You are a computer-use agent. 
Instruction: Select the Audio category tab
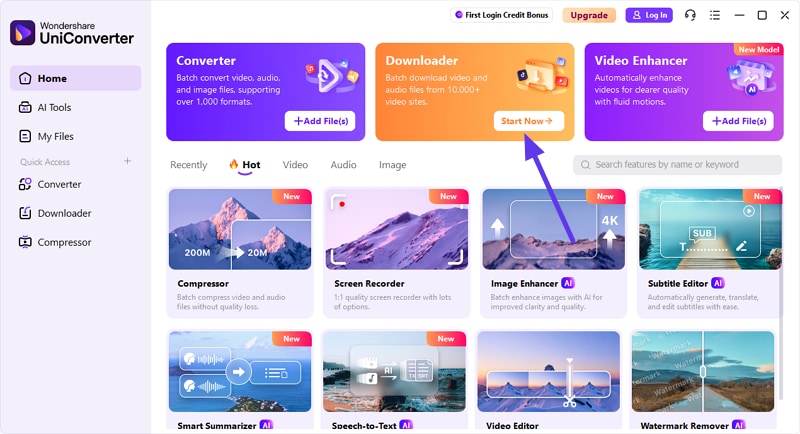click(343, 165)
